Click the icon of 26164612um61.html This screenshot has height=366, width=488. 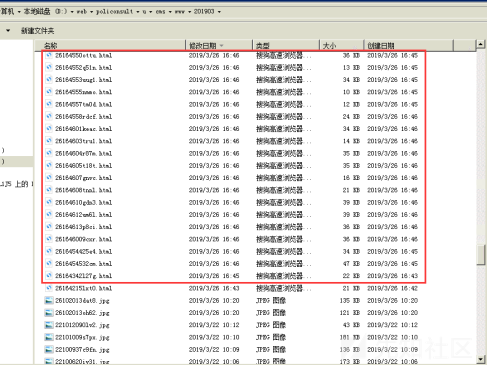pyautogui.click(x=49, y=215)
